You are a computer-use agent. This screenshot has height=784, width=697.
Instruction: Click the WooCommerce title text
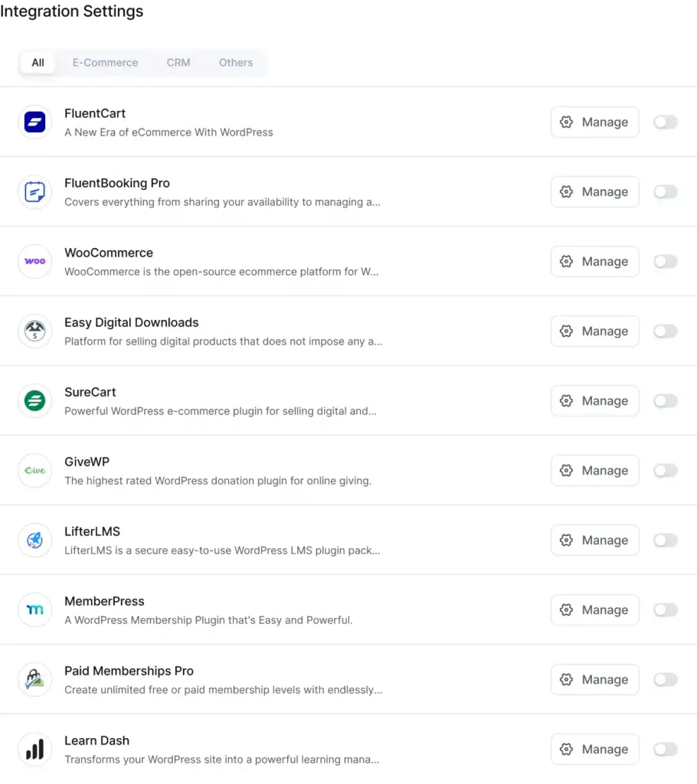[x=109, y=253]
